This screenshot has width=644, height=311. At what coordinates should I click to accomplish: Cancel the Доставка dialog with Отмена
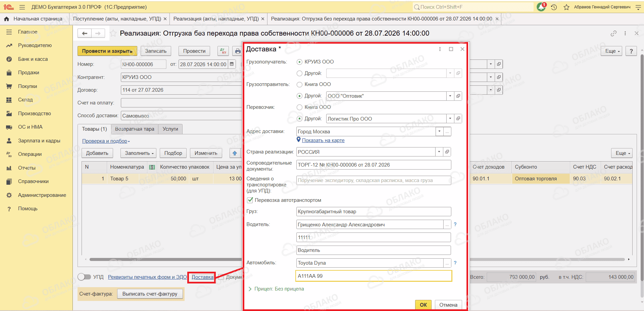click(448, 305)
